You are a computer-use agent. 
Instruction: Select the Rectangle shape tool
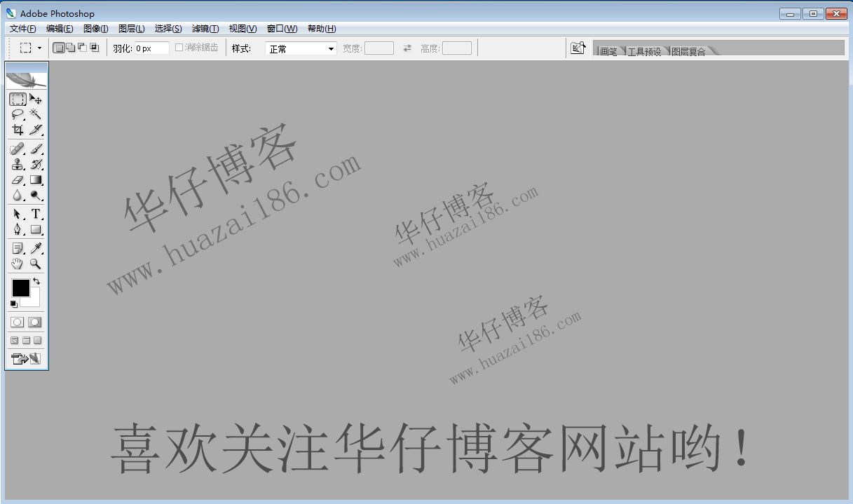tap(35, 229)
